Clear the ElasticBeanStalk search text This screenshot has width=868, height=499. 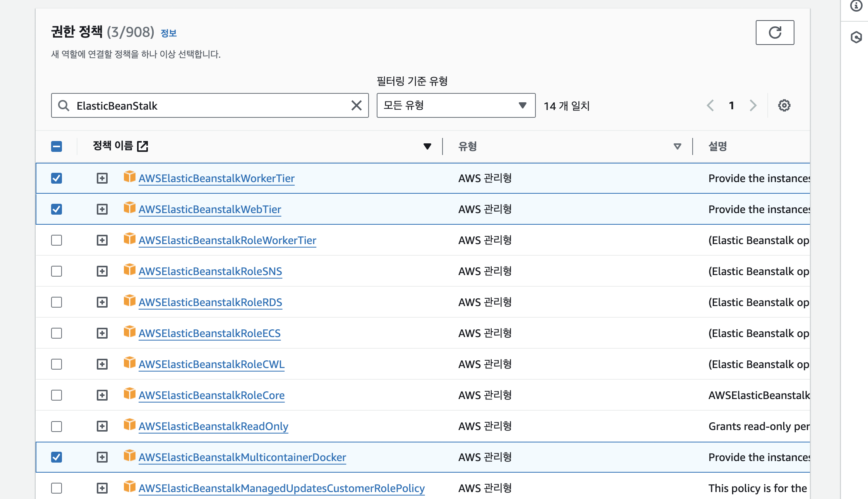tap(356, 105)
